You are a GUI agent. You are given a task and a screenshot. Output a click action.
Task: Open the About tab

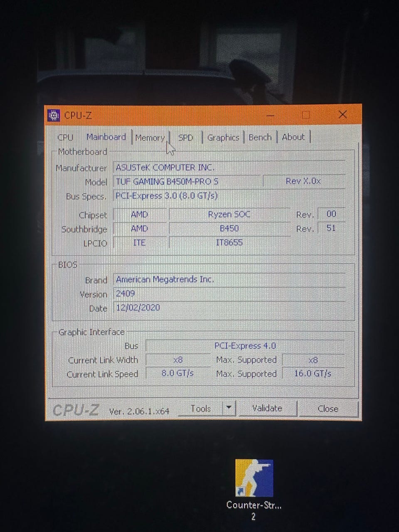pos(293,137)
